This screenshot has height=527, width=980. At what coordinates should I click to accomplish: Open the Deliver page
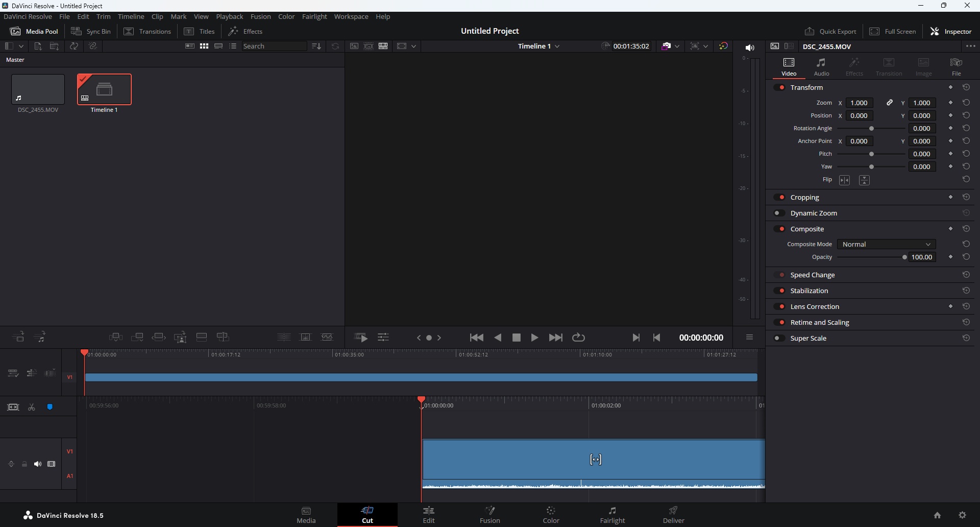(674, 515)
